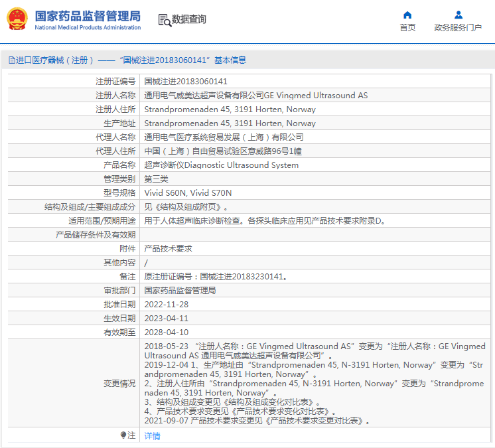Click the 国家药品监督管理局 header title

click(88, 16)
